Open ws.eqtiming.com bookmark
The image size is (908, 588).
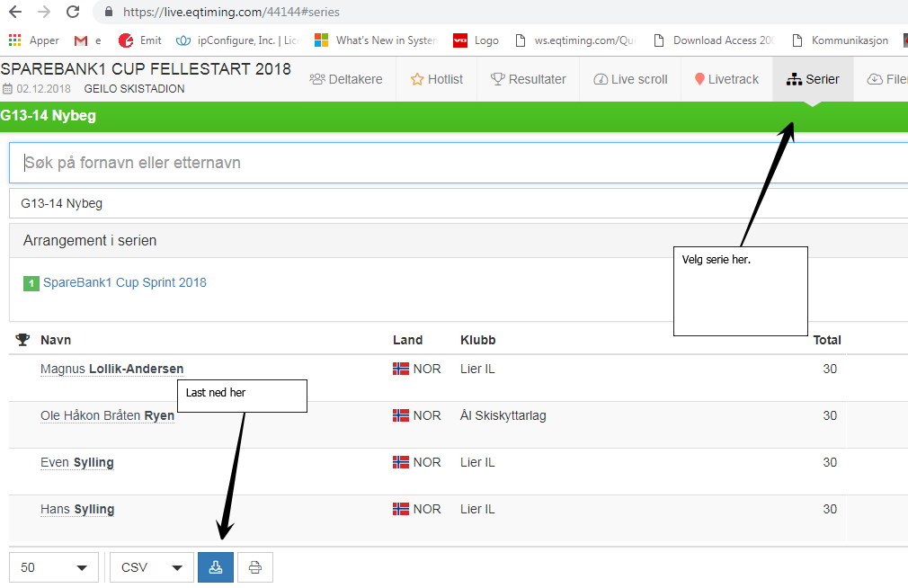click(575, 40)
